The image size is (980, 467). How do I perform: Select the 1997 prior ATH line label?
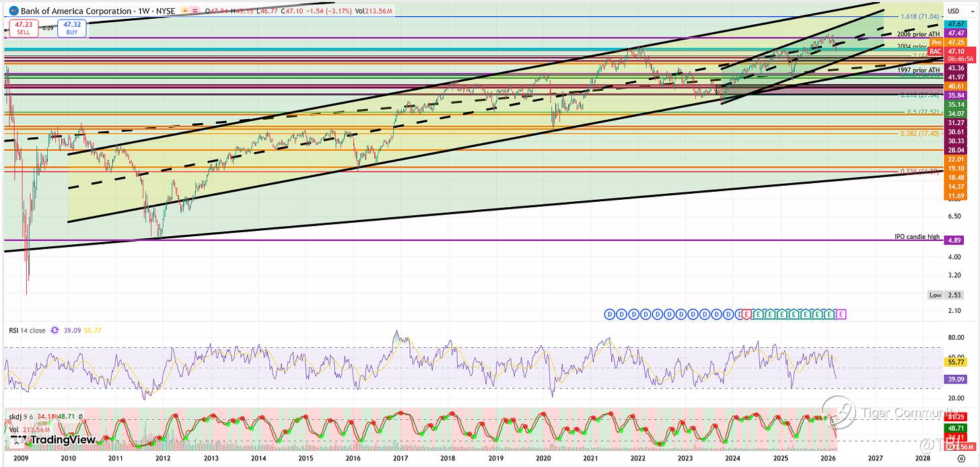point(918,70)
